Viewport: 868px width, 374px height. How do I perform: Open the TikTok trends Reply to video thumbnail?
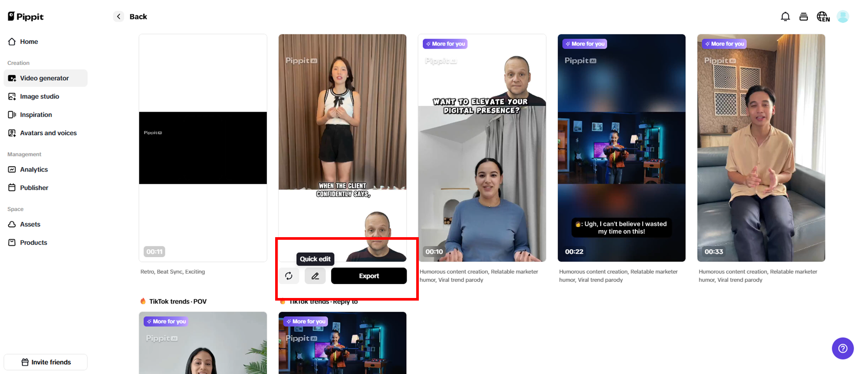point(342,343)
